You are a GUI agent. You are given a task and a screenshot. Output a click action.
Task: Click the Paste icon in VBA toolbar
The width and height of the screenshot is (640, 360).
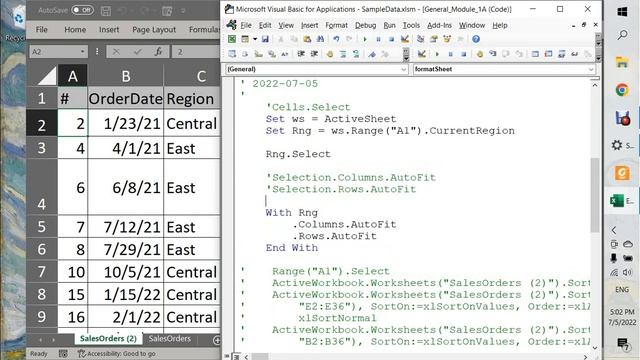coord(307,39)
